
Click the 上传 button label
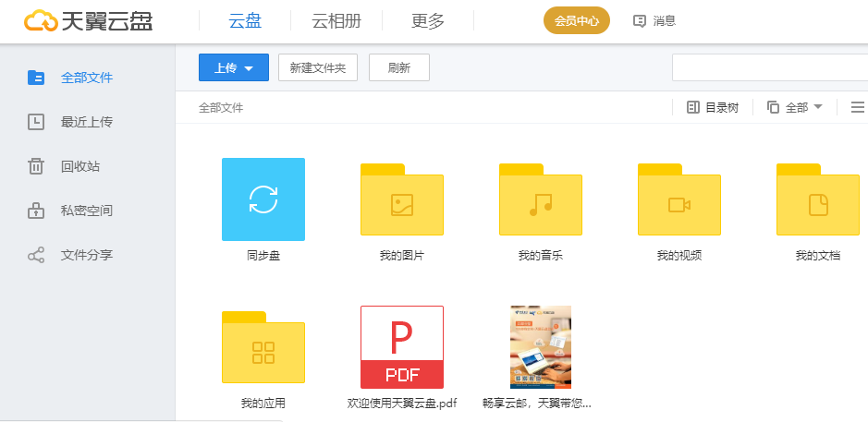[x=226, y=68]
